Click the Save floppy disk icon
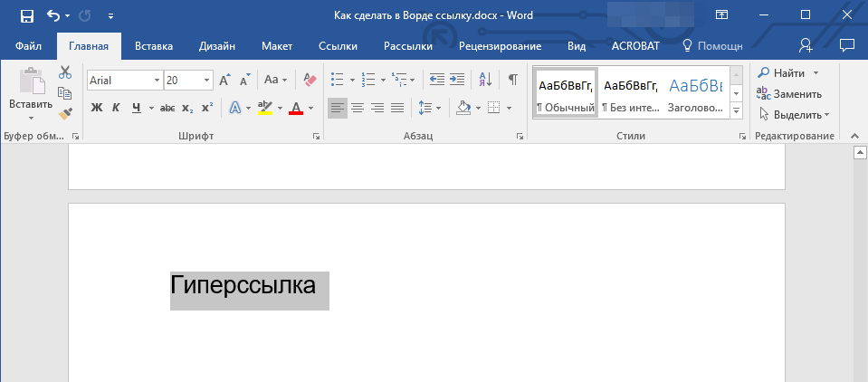Image resolution: width=868 pixels, height=382 pixels. (x=26, y=15)
